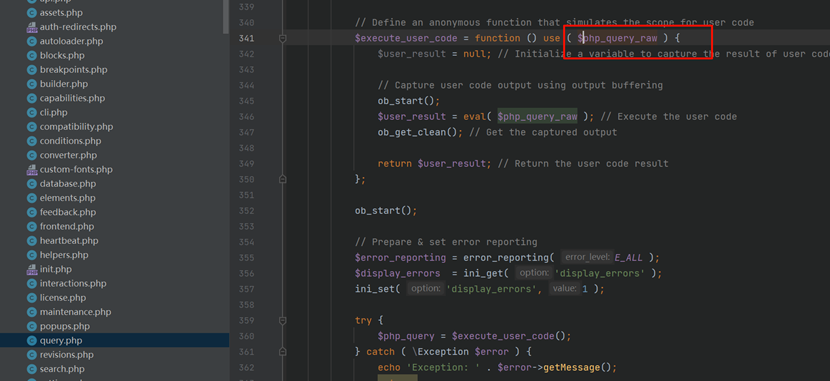Click the assets.php file icon
This screenshot has height=381, width=830.
tap(31, 13)
